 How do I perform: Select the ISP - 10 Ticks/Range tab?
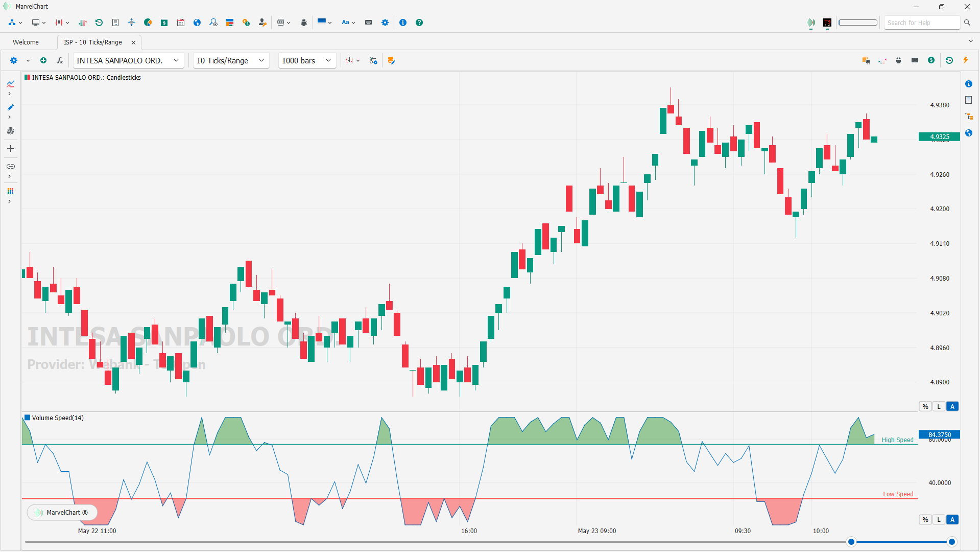point(93,42)
